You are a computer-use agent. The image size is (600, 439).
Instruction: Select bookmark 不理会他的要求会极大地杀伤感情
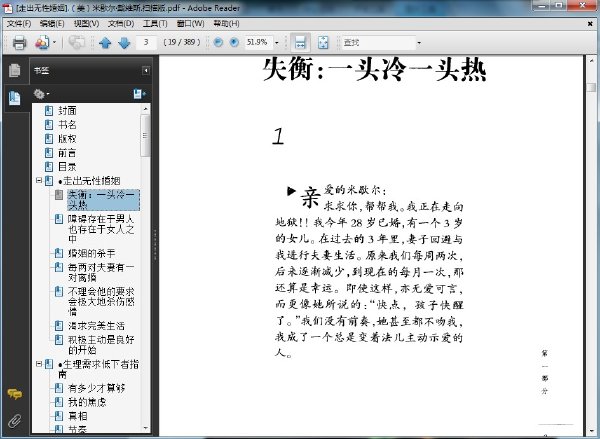click(101, 302)
